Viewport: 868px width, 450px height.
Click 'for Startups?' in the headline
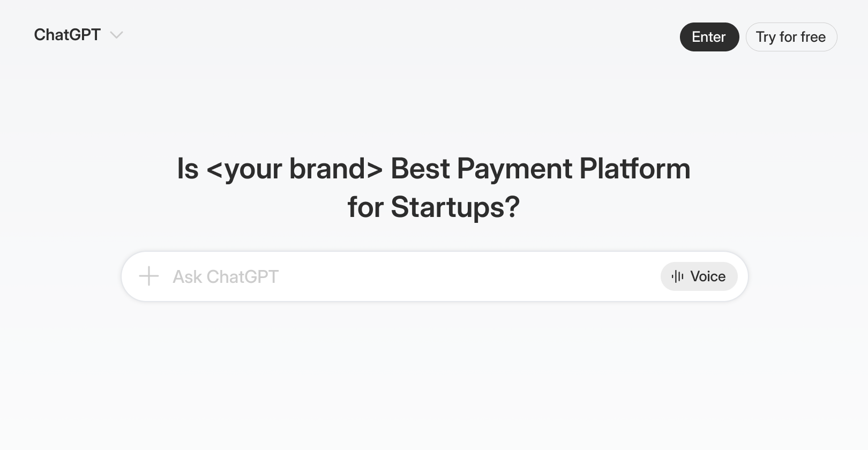point(433,207)
